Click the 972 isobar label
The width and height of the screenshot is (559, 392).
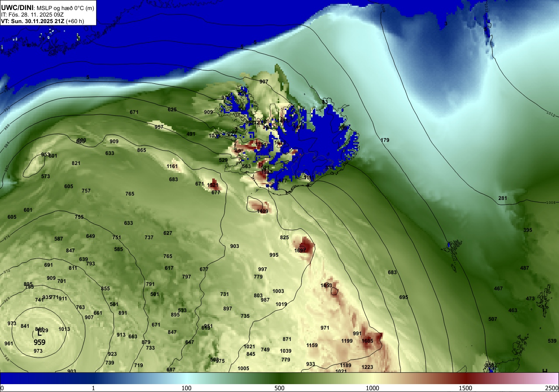coord(7,271)
